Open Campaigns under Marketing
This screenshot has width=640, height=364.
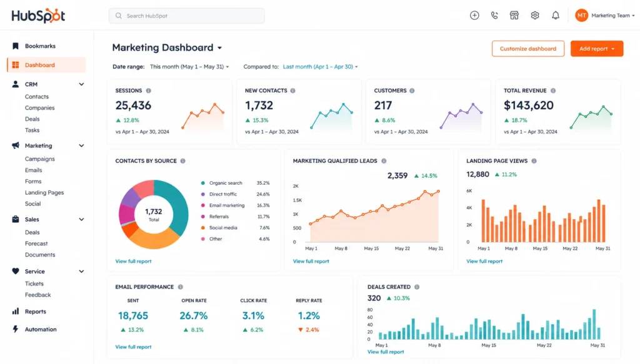click(x=39, y=159)
